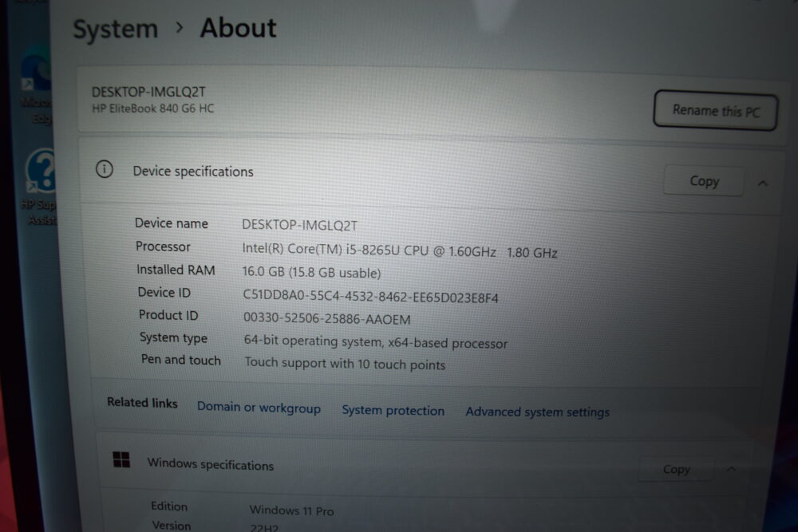Go back to System breadcrumb
This screenshot has height=532, width=798.
click(116, 29)
